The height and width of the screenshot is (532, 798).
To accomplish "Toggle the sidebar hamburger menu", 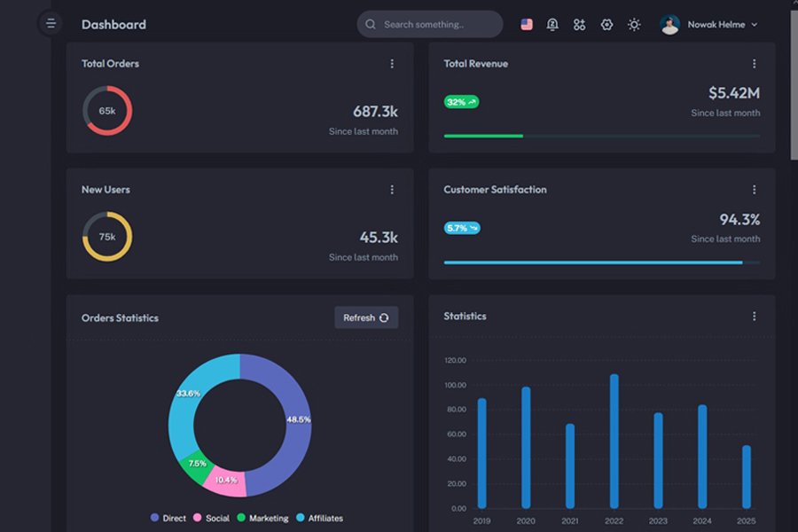I will coord(51,24).
